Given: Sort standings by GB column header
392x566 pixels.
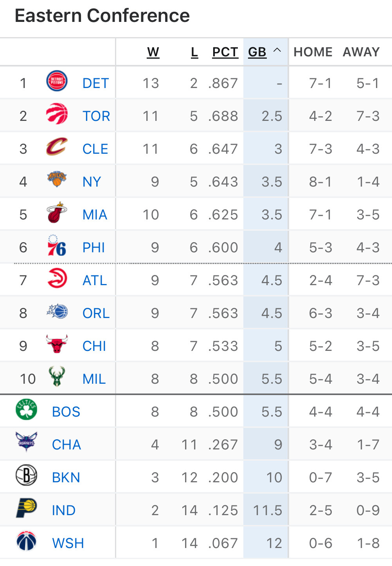Looking at the screenshot, I should click(257, 52).
